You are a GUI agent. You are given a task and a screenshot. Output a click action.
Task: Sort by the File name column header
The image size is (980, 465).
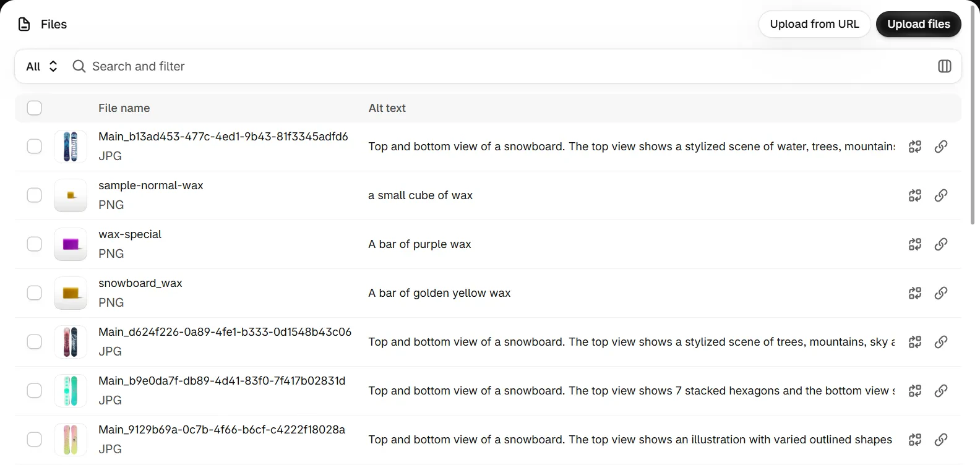click(x=124, y=108)
